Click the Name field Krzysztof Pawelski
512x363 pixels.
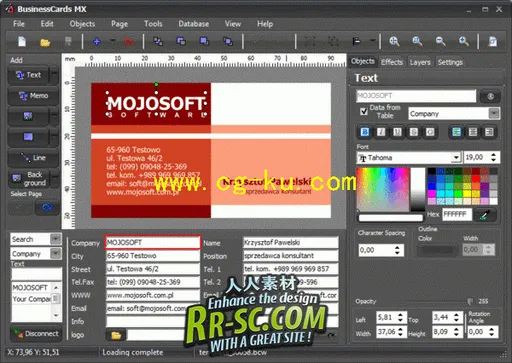pyautogui.click(x=290, y=242)
